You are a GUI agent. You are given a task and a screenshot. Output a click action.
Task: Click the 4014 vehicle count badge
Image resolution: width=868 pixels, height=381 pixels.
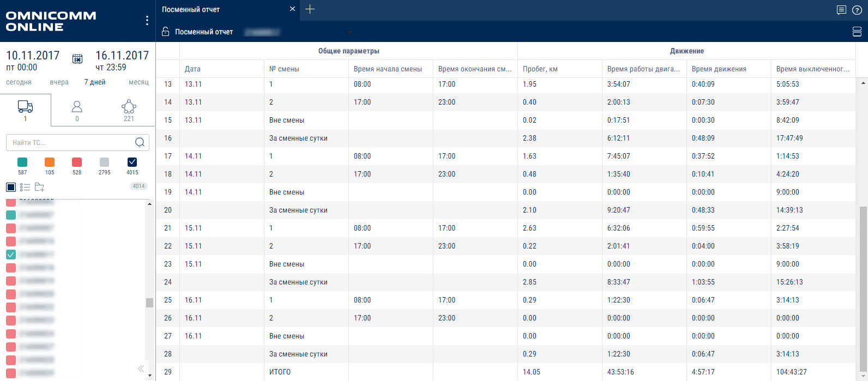coord(138,186)
